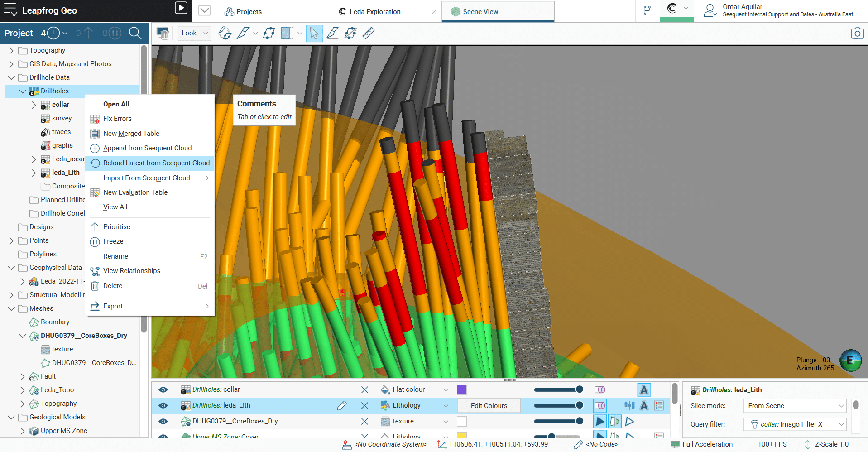This screenshot has width=868, height=452.
Task: Remove leda_Lith from the scene list
Action: pos(364,406)
